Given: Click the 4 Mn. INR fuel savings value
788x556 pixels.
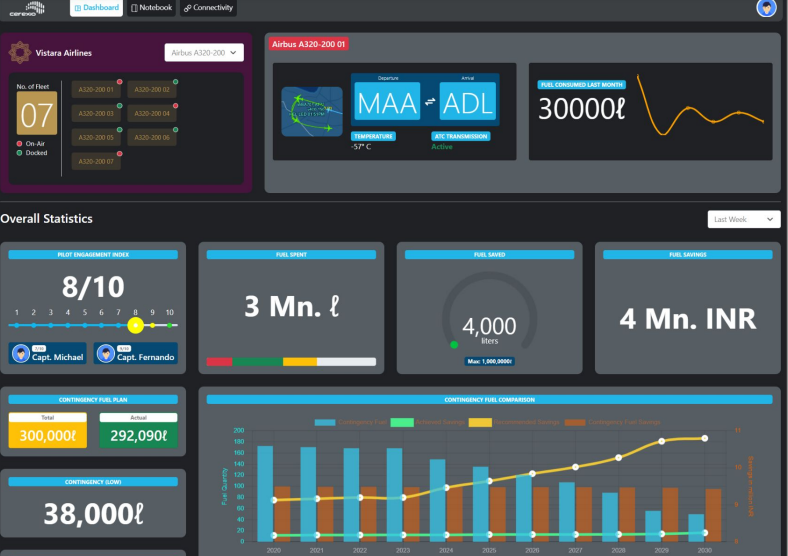Looking at the screenshot, I should tap(688, 319).
